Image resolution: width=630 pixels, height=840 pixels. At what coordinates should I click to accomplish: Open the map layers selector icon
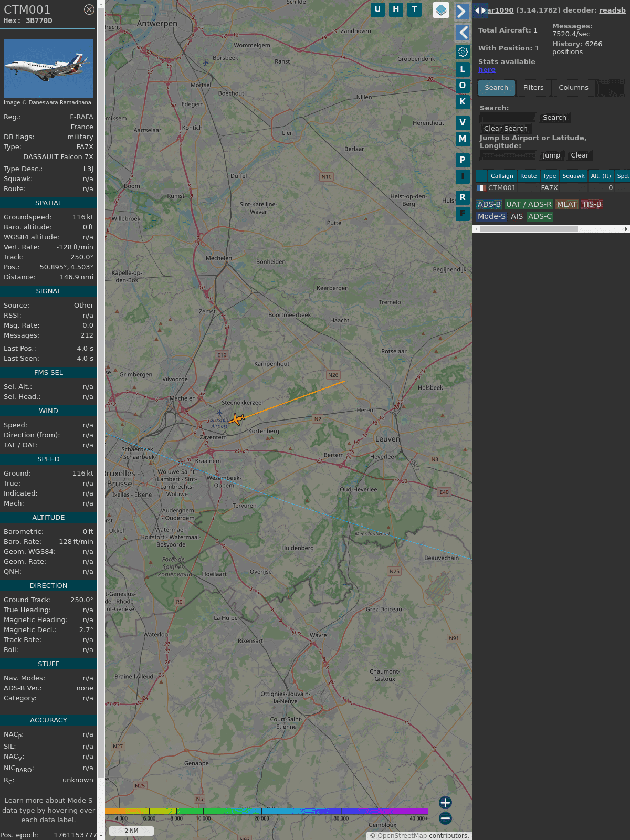pyautogui.click(x=441, y=9)
